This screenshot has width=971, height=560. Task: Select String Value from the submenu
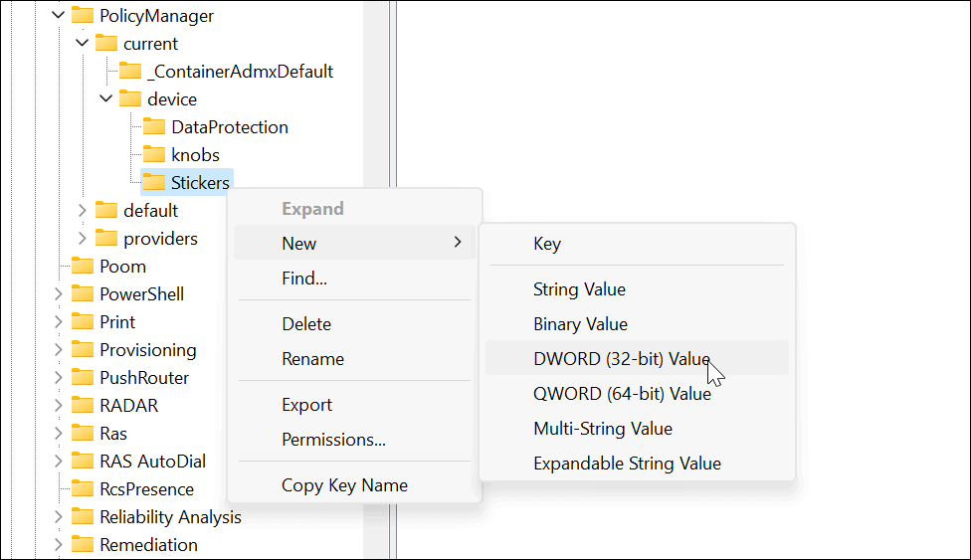pos(579,289)
